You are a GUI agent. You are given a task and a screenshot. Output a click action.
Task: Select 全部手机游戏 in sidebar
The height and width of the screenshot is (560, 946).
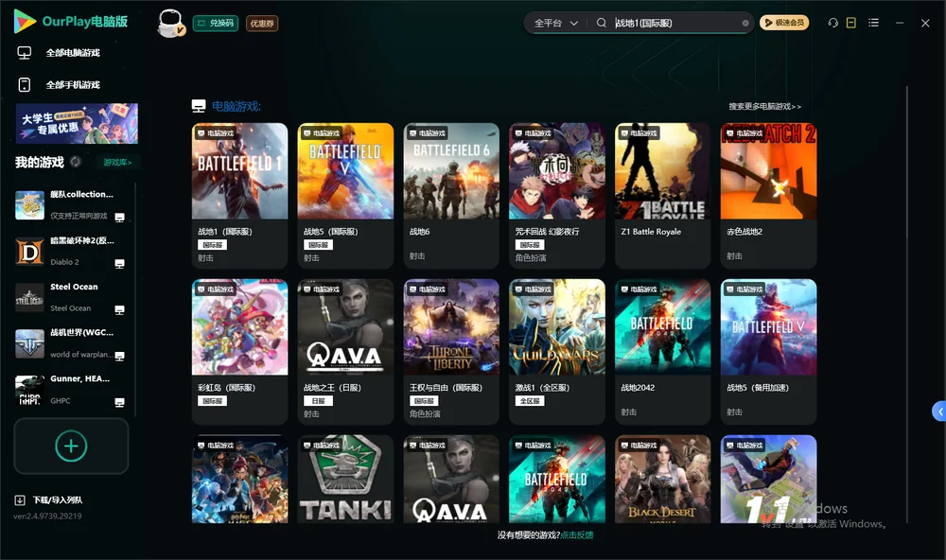pos(73,85)
